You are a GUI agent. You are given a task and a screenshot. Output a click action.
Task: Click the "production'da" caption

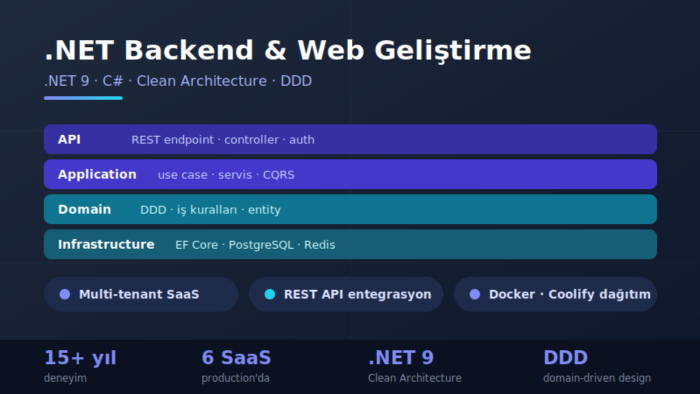pos(235,378)
